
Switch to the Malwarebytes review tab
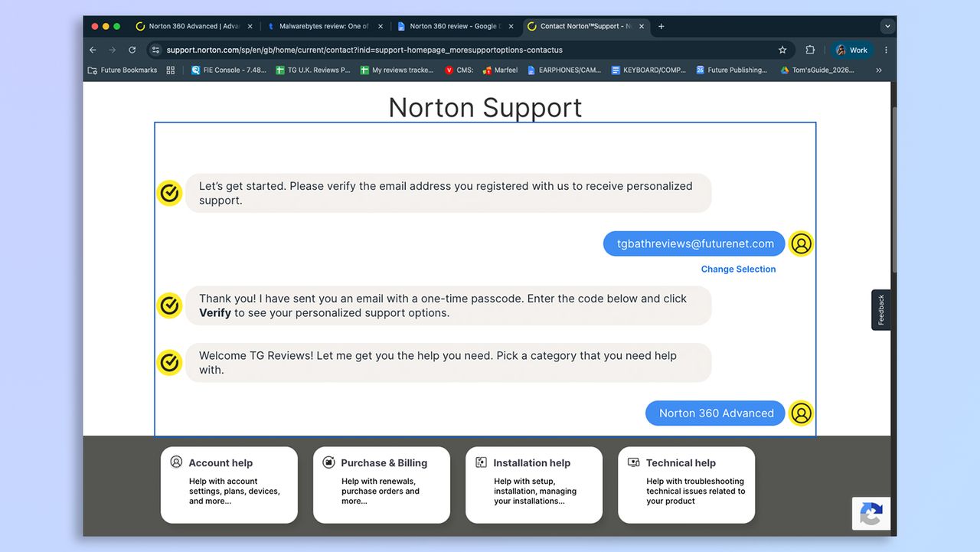[324, 26]
